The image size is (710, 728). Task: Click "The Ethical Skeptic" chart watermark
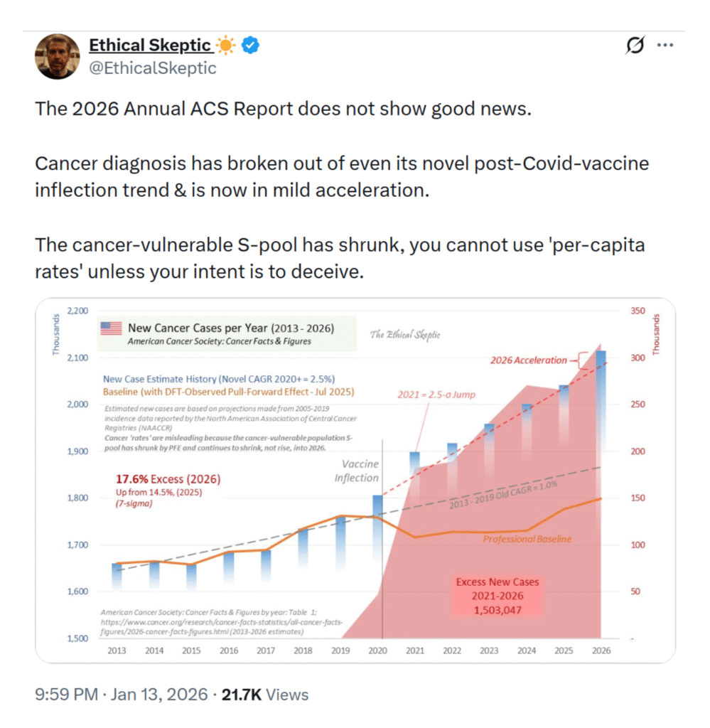[404, 334]
